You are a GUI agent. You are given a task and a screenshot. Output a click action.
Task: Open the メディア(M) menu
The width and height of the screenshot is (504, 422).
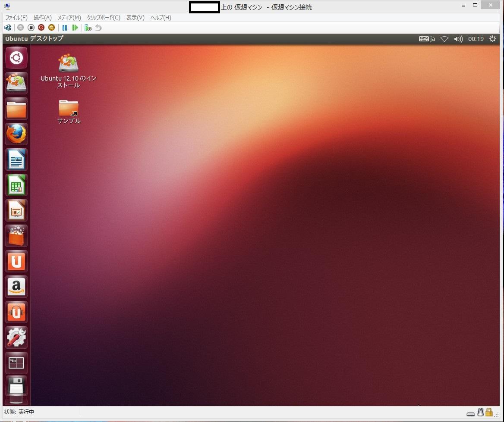pos(69,17)
